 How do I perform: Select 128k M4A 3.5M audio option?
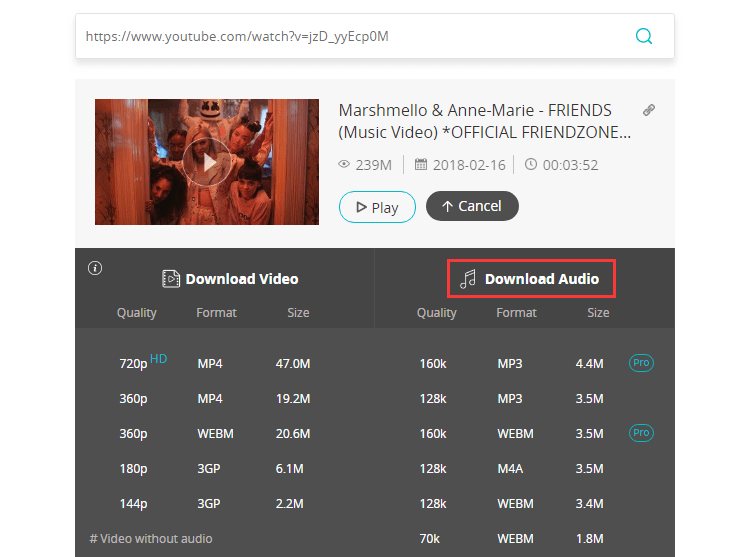(511, 469)
